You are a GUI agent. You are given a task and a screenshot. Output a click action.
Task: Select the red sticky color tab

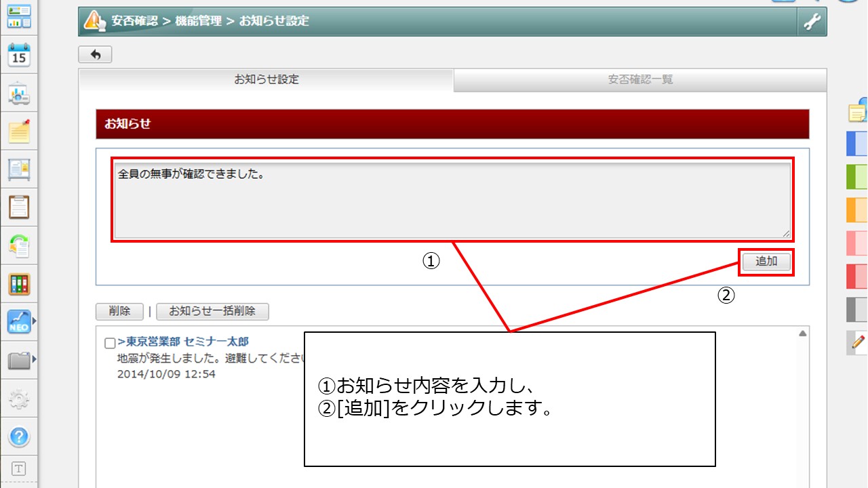tap(857, 276)
